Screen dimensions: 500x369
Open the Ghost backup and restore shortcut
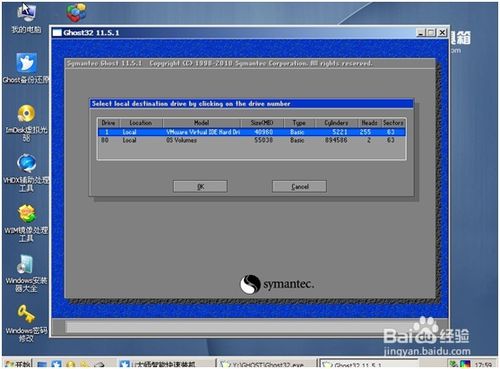click(x=26, y=68)
